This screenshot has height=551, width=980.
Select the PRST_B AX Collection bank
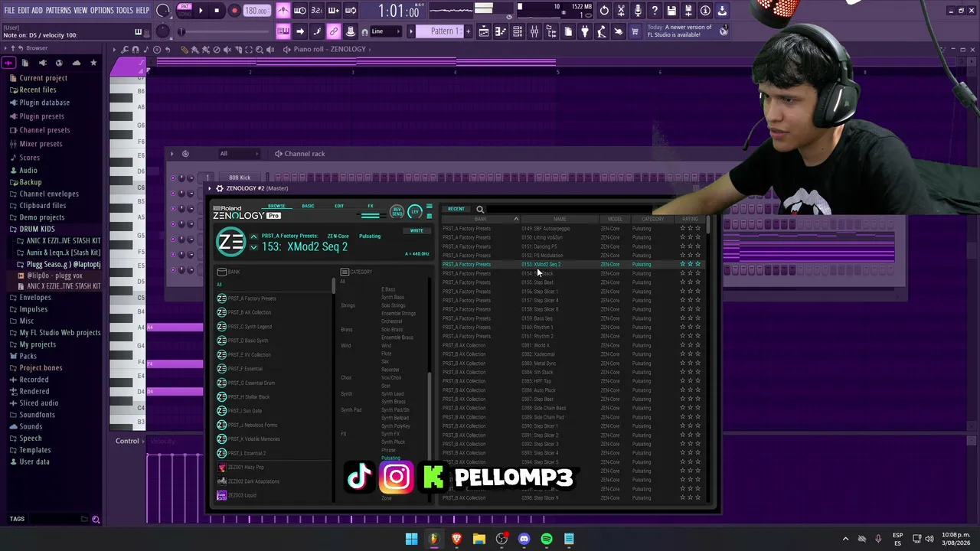(x=249, y=312)
